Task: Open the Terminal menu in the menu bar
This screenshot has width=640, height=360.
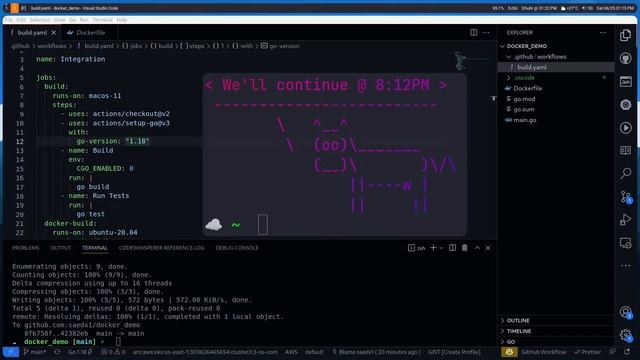Action: point(102,20)
